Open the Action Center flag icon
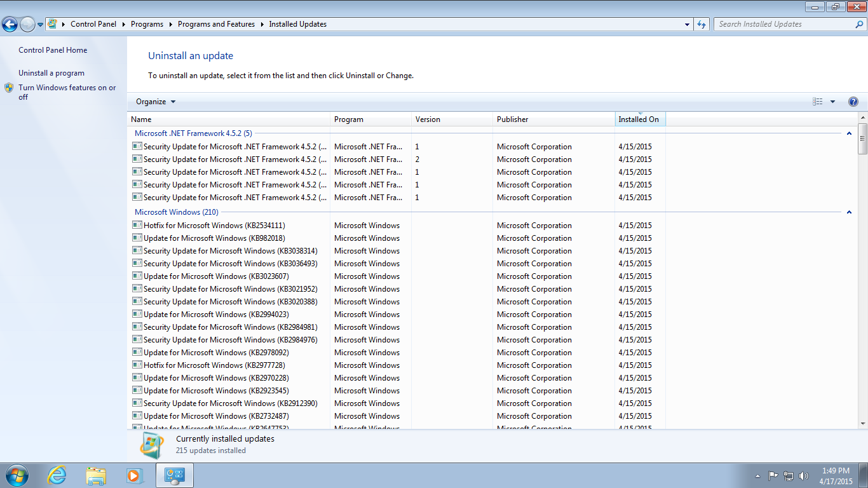 coord(773,475)
